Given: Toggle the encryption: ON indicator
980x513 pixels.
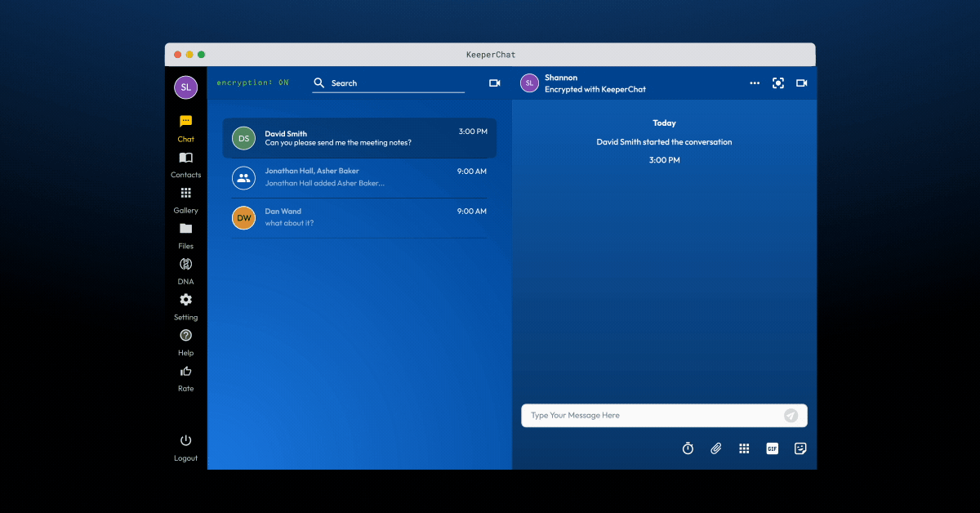Looking at the screenshot, I should [x=252, y=83].
